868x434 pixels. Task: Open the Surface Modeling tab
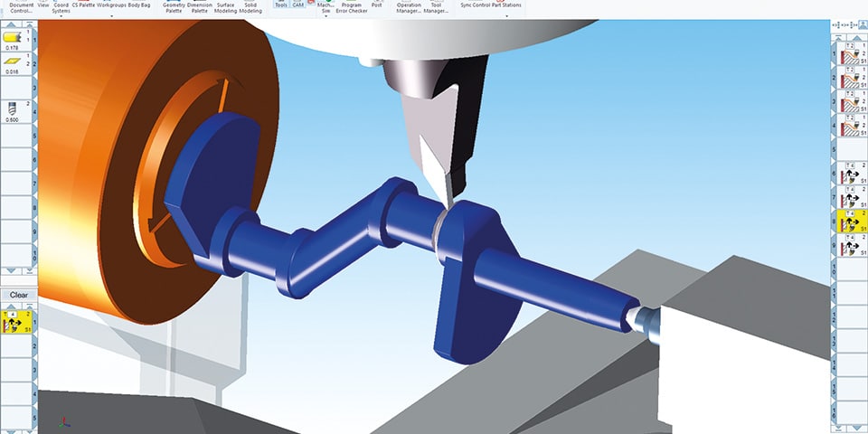[x=225, y=8]
